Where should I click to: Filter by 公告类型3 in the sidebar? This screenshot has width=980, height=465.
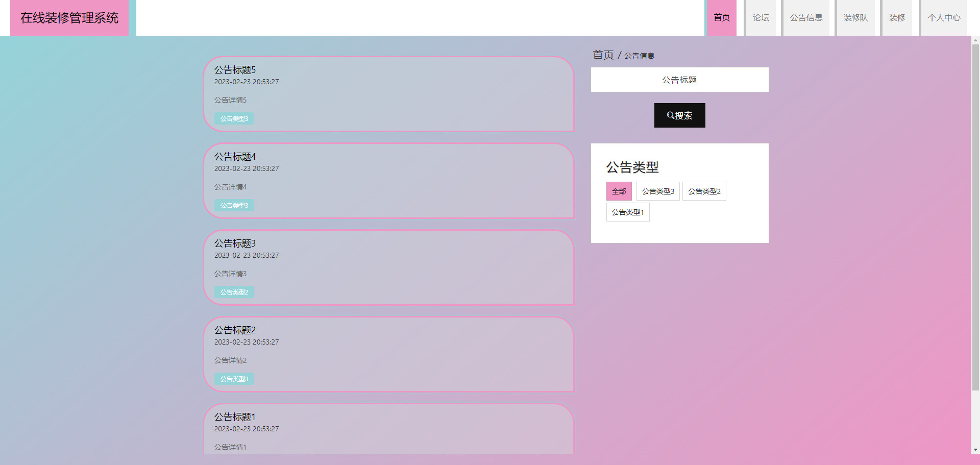(658, 191)
